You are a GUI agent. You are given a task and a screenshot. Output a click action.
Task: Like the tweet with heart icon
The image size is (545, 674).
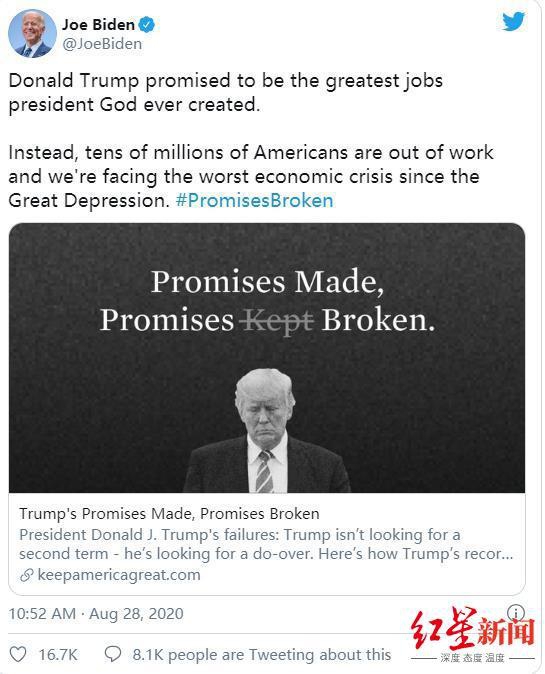pyautogui.click(x=18, y=654)
